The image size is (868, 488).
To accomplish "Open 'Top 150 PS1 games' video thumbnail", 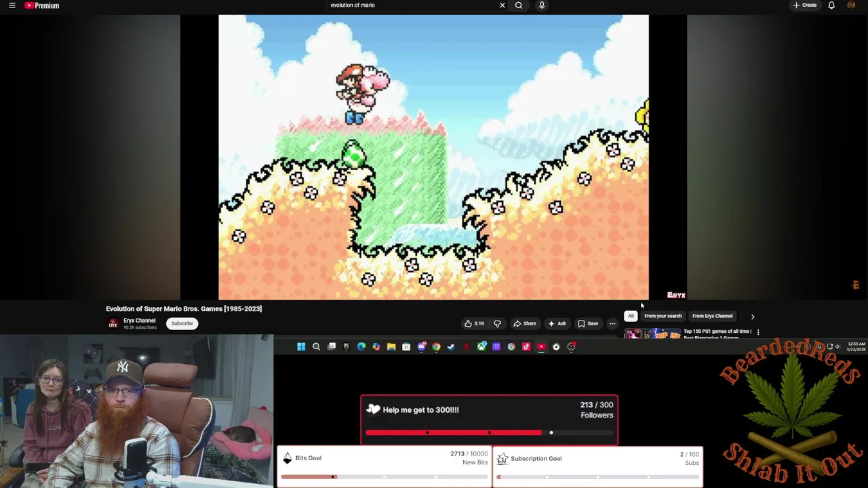I will point(652,333).
